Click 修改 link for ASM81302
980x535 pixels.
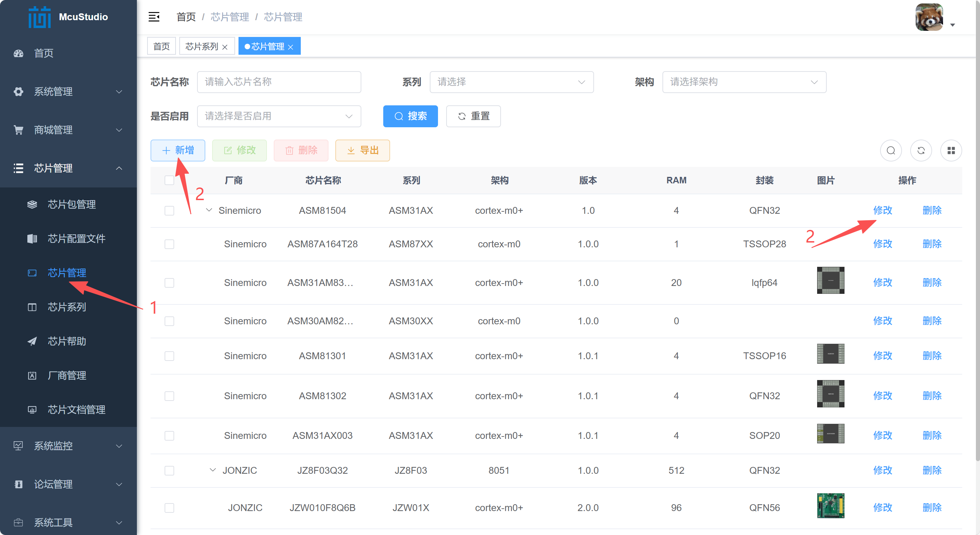tap(882, 396)
